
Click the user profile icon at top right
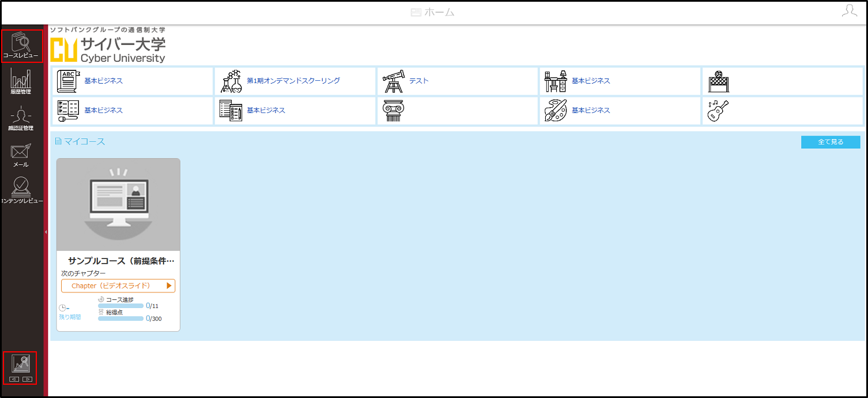[x=850, y=12]
